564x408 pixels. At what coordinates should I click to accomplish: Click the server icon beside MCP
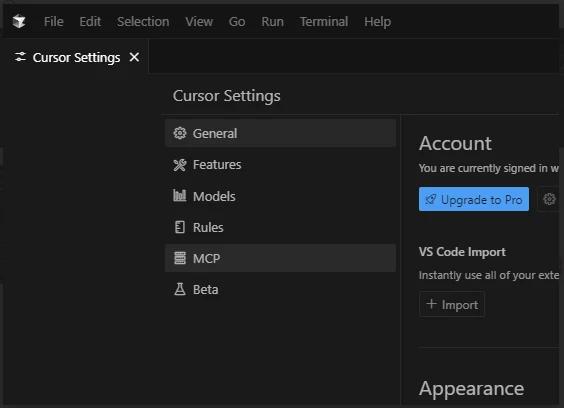(179, 258)
